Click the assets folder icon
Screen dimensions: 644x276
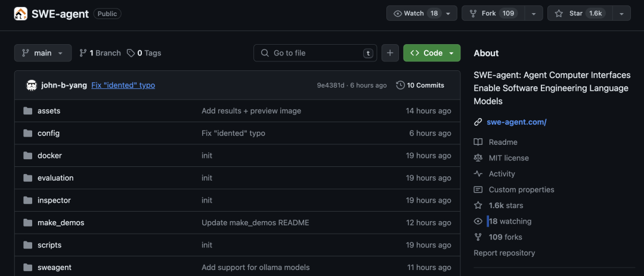point(27,111)
